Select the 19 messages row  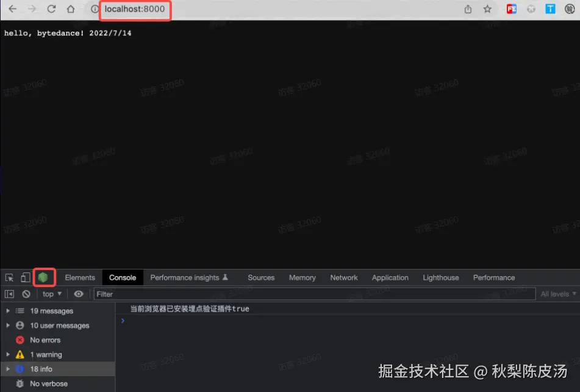point(58,311)
